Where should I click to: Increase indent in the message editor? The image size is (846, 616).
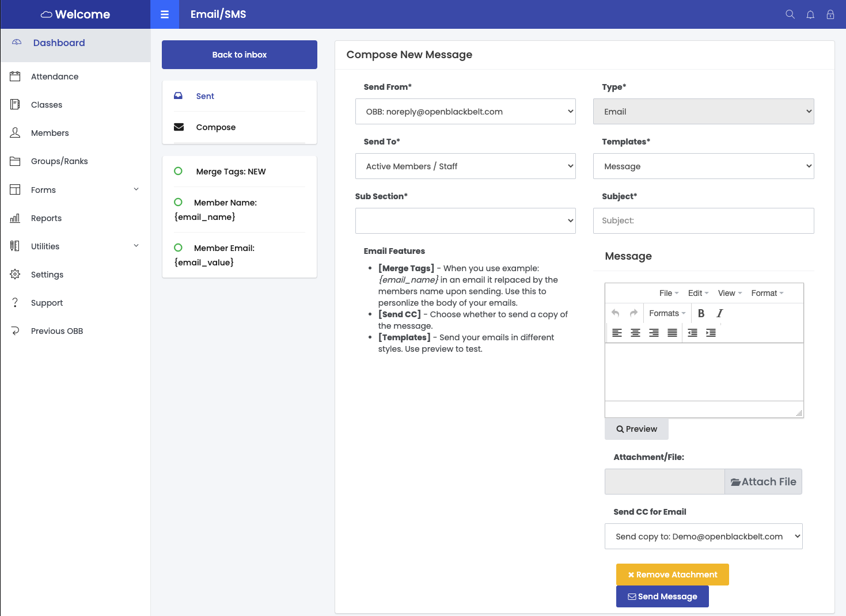click(711, 333)
